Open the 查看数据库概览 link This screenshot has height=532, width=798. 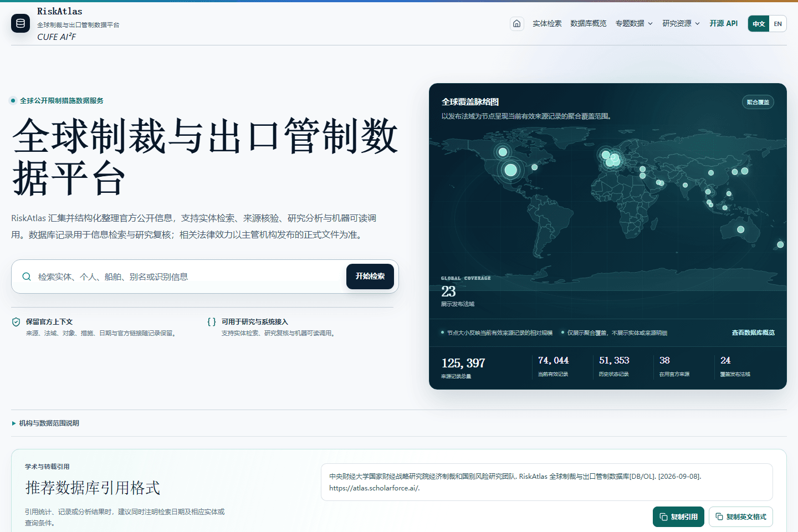click(753, 332)
